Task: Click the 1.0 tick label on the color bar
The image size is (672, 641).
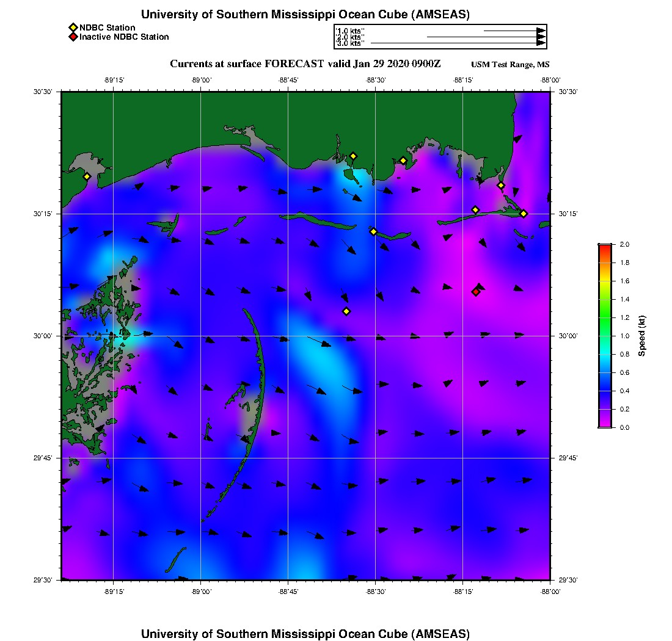Action: pyautogui.click(x=624, y=336)
